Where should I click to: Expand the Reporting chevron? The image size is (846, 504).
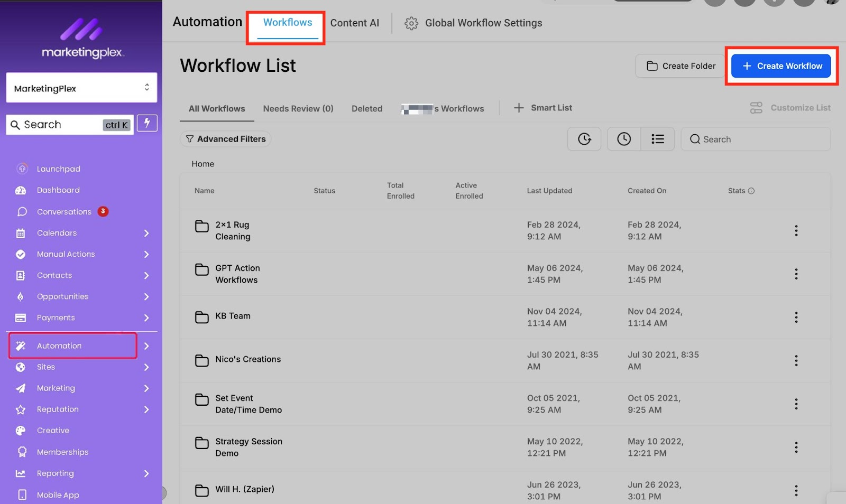146,473
